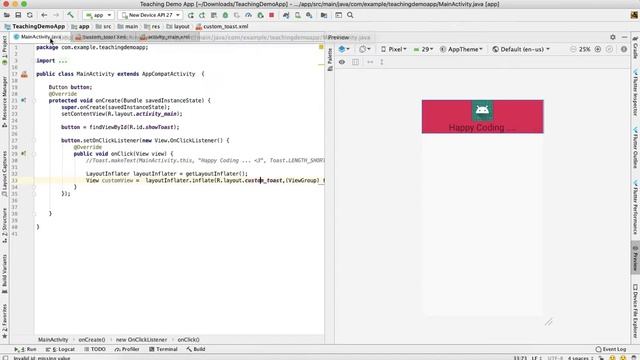Open Favorites side tab
The image size is (640, 360).
click(4, 321)
